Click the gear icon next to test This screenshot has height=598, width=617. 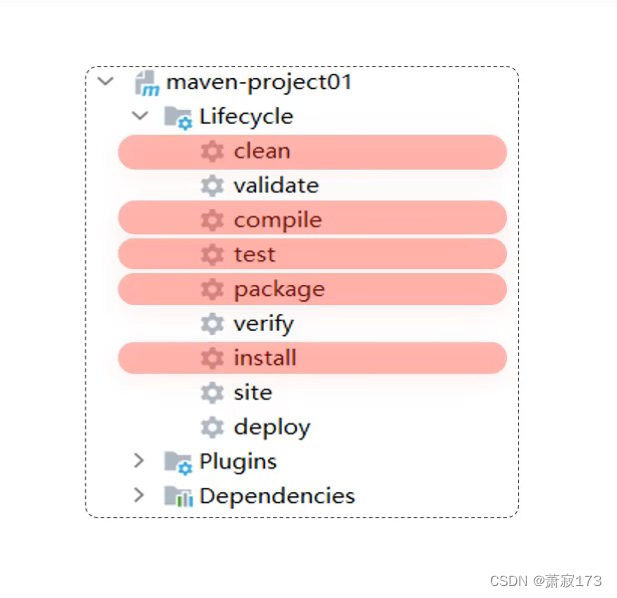click(x=212, y=255)
